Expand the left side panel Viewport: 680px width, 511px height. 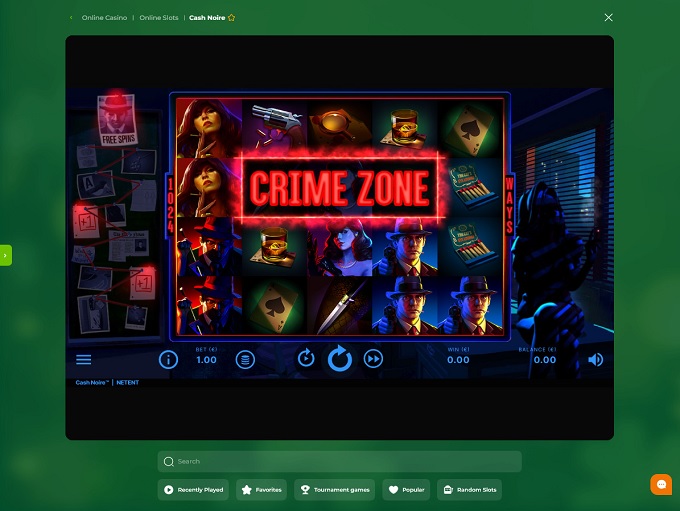click(x=5, y=255)
